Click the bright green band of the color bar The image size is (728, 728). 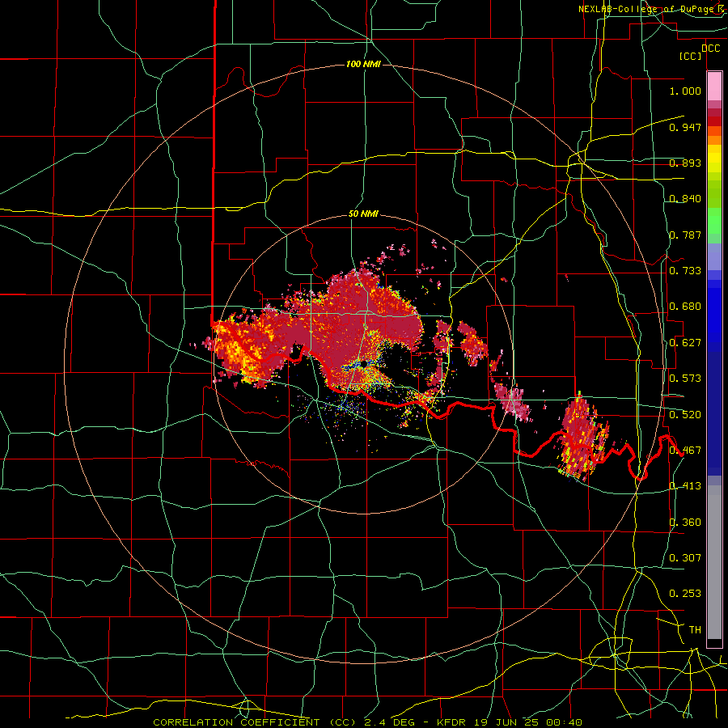point(714,221)
